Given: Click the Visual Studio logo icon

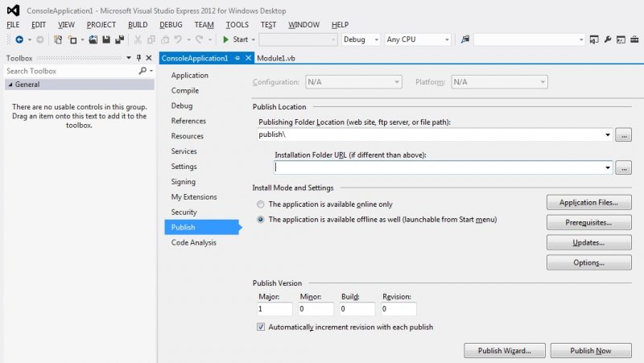Looking at the screenshot, I should point(13,10).
